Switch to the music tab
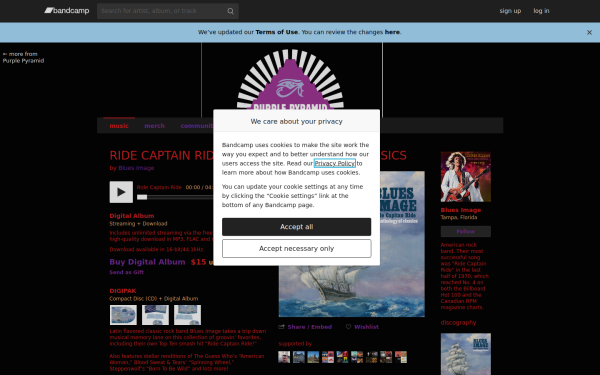The image size is (600, 375). pyautogui.click(x=119, y=126)
